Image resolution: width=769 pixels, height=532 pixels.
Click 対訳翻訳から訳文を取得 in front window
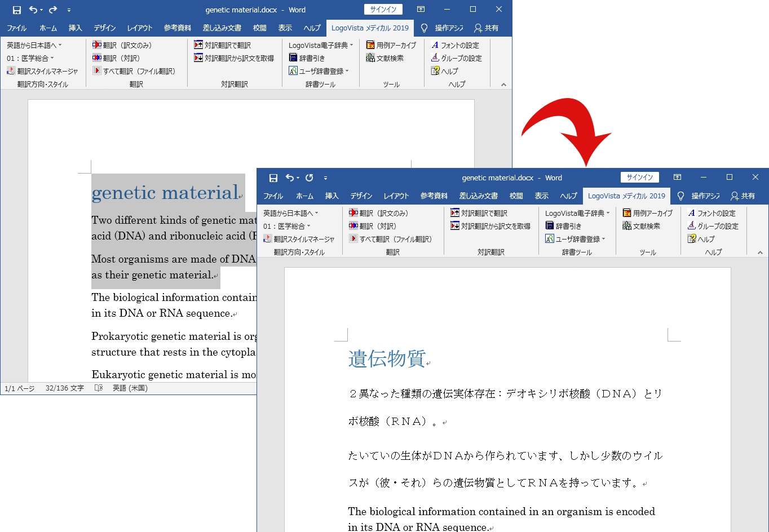click(490, 226)
